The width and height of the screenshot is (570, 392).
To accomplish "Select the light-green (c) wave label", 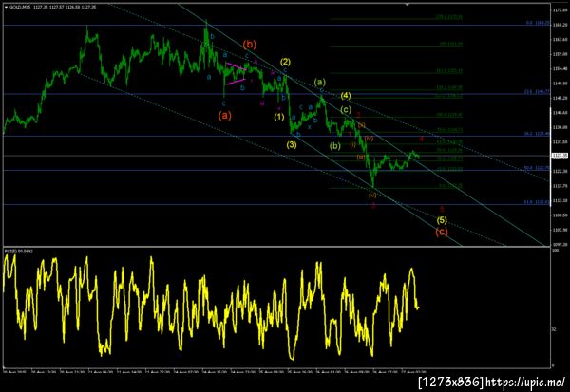I will tap(346, 110).
